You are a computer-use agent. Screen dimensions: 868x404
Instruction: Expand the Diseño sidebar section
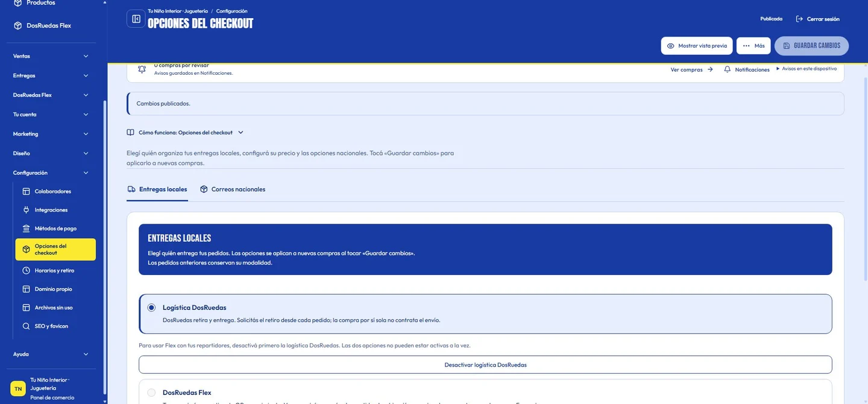point(51,153)
